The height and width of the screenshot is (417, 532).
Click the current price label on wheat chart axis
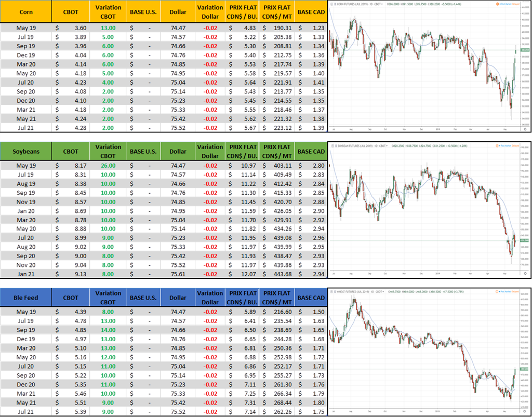click(x=523, y=369)
